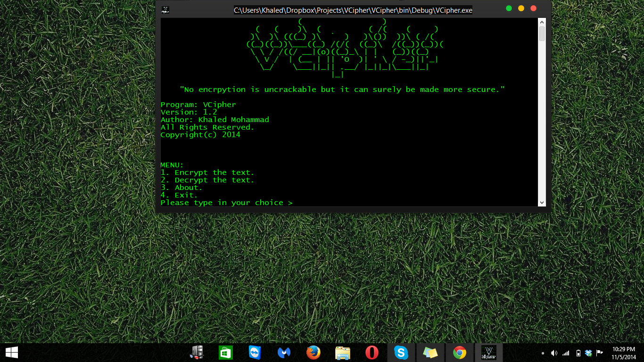Check the network signal tray icon
Screen dimensions: 644x362
click(565, 353)
